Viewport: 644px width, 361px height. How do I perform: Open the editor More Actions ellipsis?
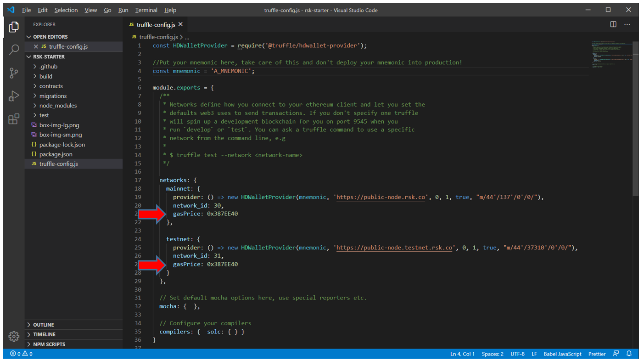(x=627, y=24)
